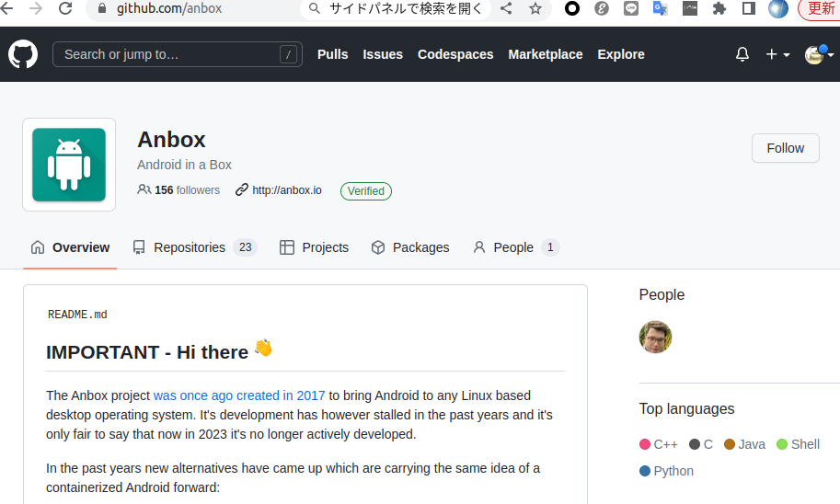Filter by C++ top language
The image size is (840, 504).
(659, 444)
